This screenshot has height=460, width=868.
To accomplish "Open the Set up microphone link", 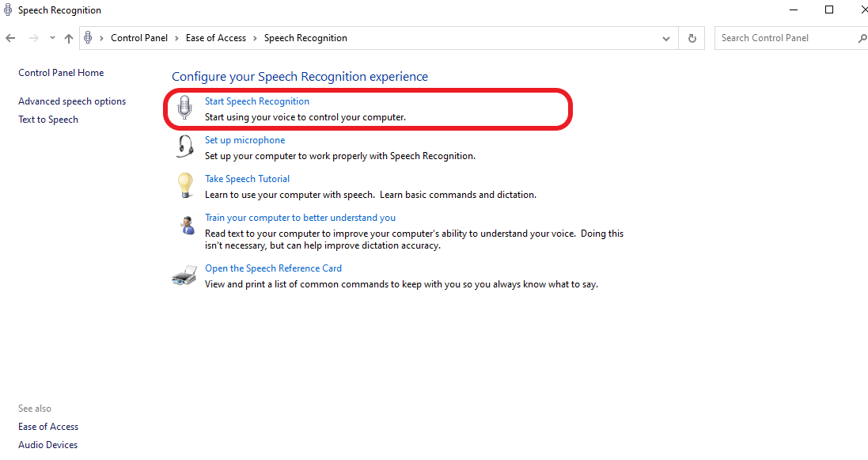I will (x=244, y=140).
